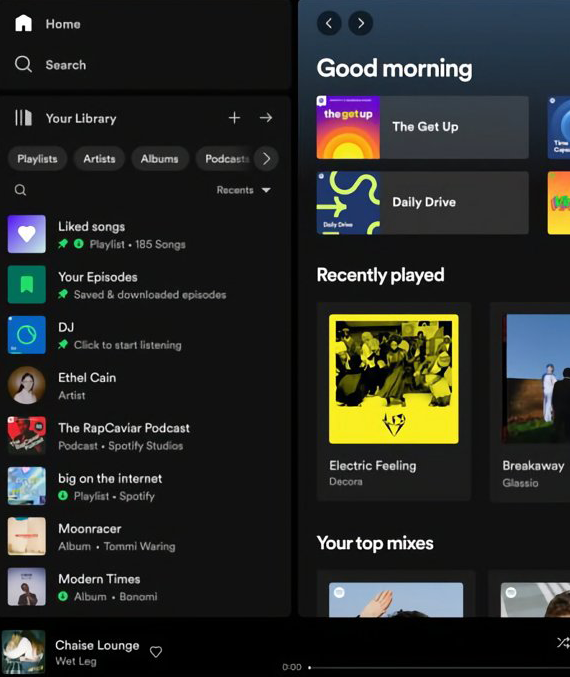Go forward with right chevron button
This screenshot has height=677, width=570.
[x=361, y=23]
